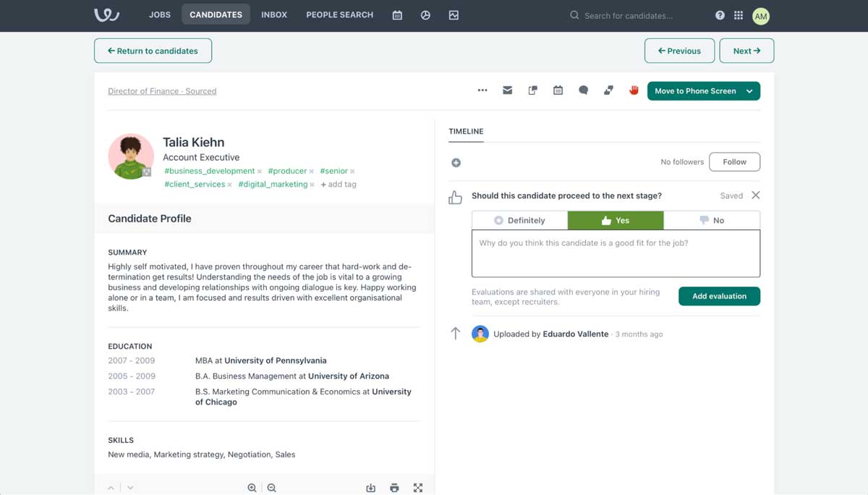Image resolution: width=868 pixels, height=495 pixels.
Task: Select the 'Yes' evaluation option
Action: [616, 220]
